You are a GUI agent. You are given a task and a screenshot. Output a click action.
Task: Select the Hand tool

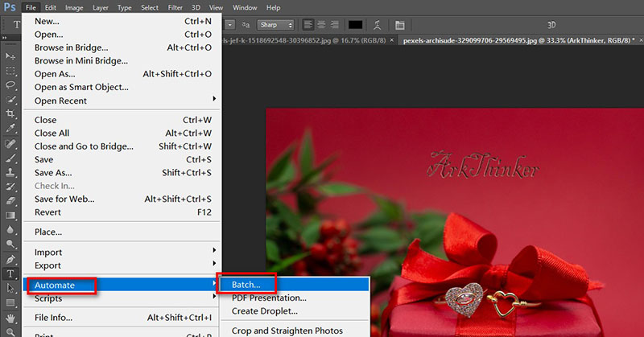click(x=10, y=319)
